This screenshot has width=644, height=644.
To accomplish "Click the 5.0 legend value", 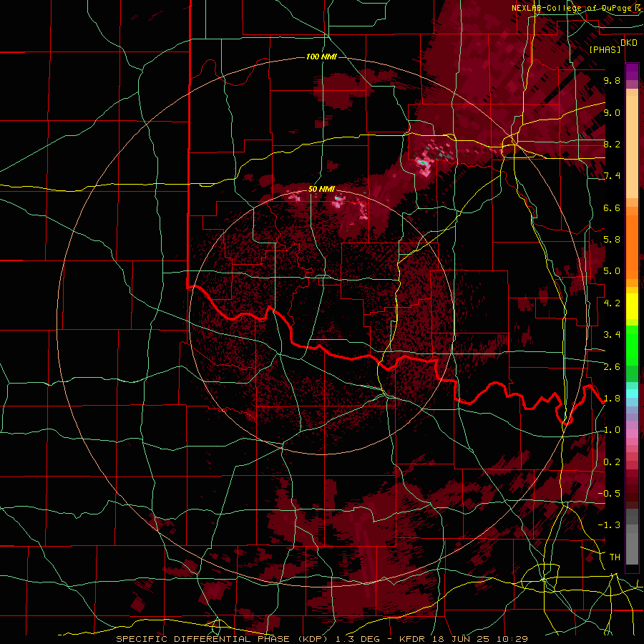I will coord(612,271).
